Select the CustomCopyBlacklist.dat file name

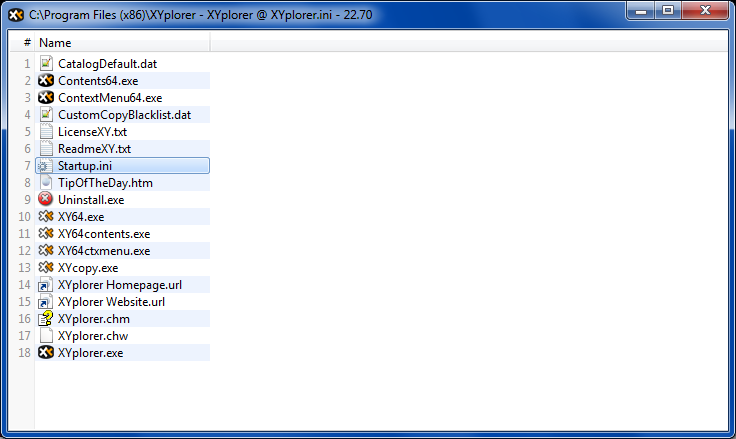pyautogui.click(x=124, y=115)
